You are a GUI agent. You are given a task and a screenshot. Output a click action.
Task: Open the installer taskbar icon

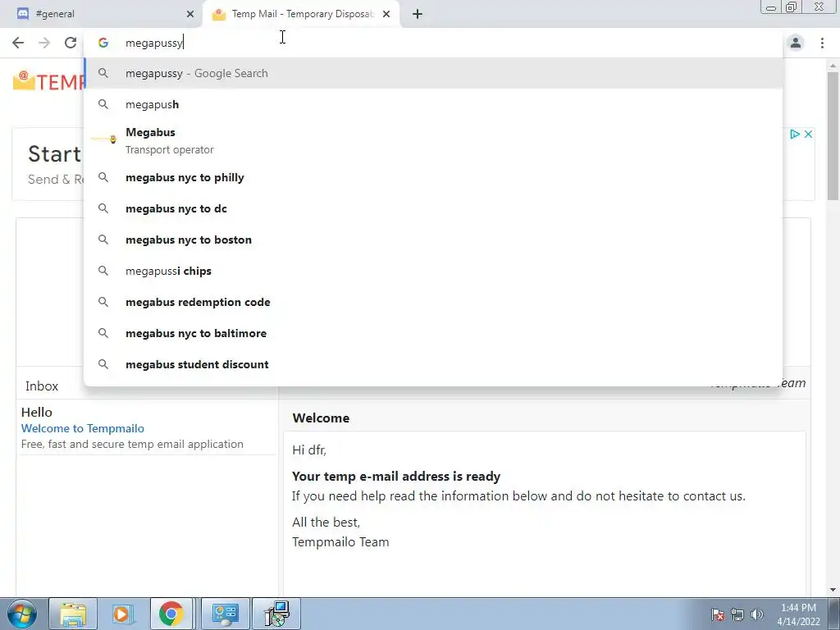[x=276, y=614]
